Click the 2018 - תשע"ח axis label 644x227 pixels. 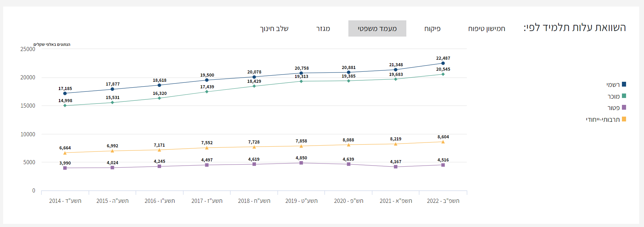pyautogui.click(x=254, y=201)
